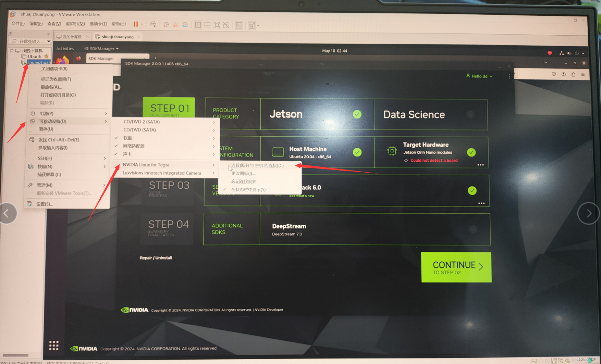The height and width of the screenshot is (364, 601).
Task: Expand the SSH(H) submenu
Action: click(x=68, y=158)
